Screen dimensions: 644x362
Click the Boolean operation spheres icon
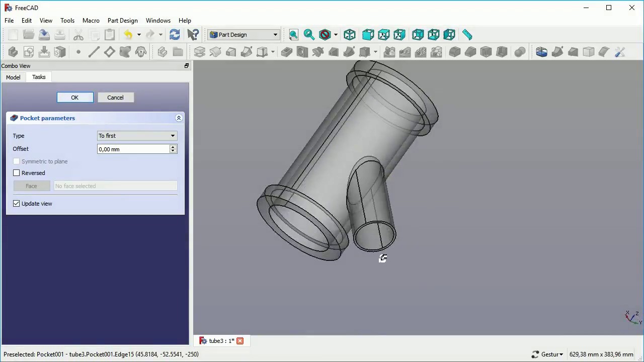(x=520, y=52)
